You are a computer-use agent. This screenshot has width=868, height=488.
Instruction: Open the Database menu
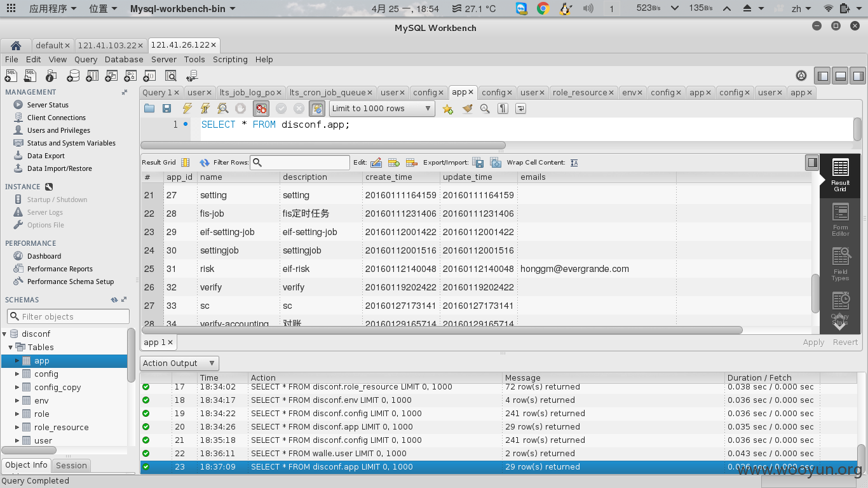[x=124, y=59]
